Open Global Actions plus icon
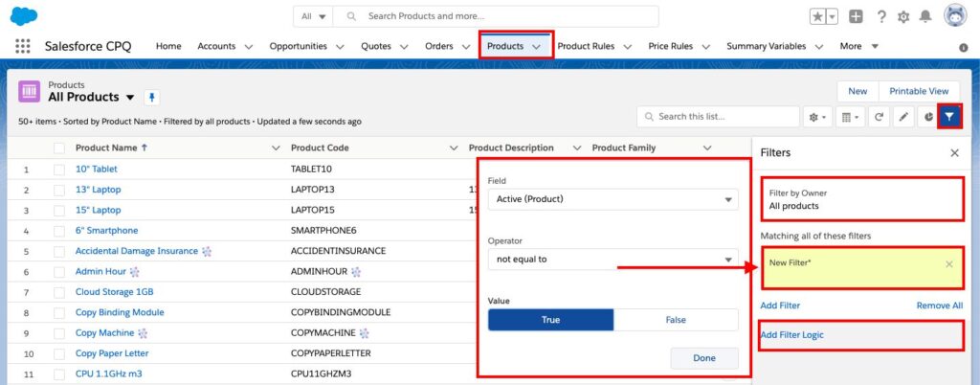 tap(856, 17)
